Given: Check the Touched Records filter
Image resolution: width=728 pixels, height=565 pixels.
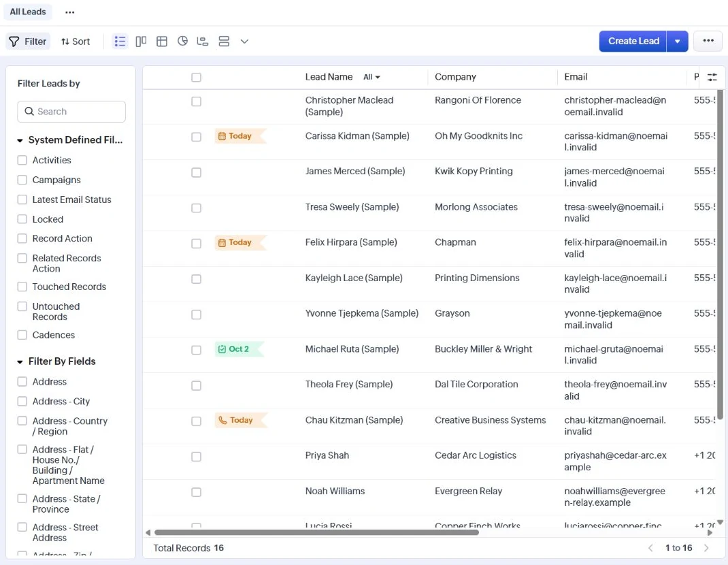Looking at the screenshot, I should [x=22, y=287].
